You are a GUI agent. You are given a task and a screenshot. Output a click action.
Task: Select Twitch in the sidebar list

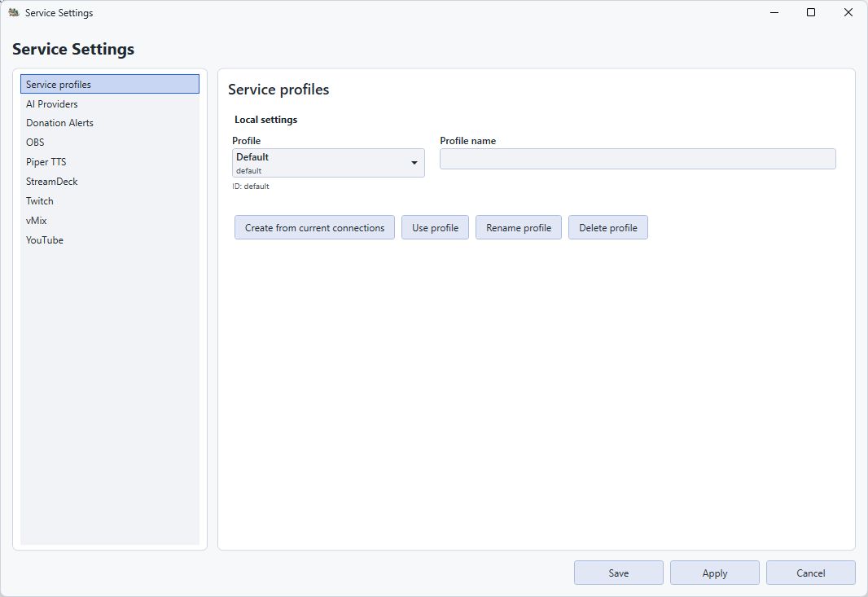(110, 200)
